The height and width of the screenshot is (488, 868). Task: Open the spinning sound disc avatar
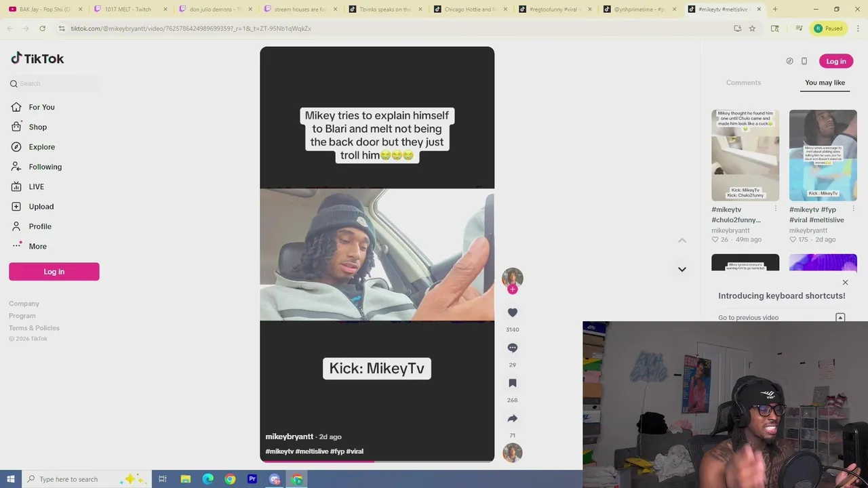point(513,453)
